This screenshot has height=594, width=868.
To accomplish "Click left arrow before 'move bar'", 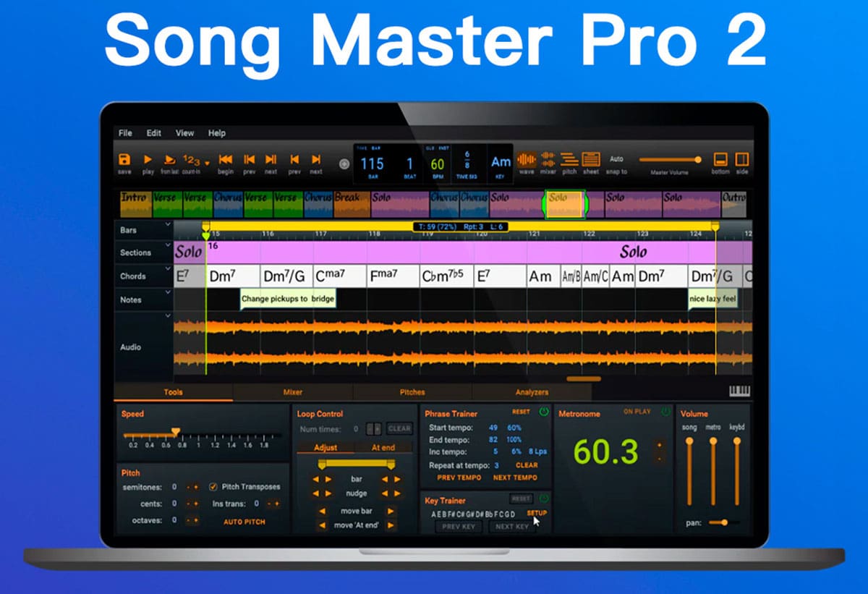I will 323,512.
